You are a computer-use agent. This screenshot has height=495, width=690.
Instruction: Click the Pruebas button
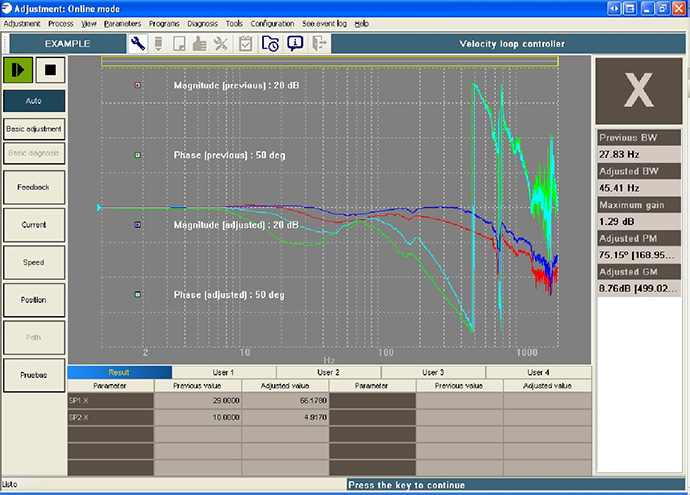(x=34, y=375)
